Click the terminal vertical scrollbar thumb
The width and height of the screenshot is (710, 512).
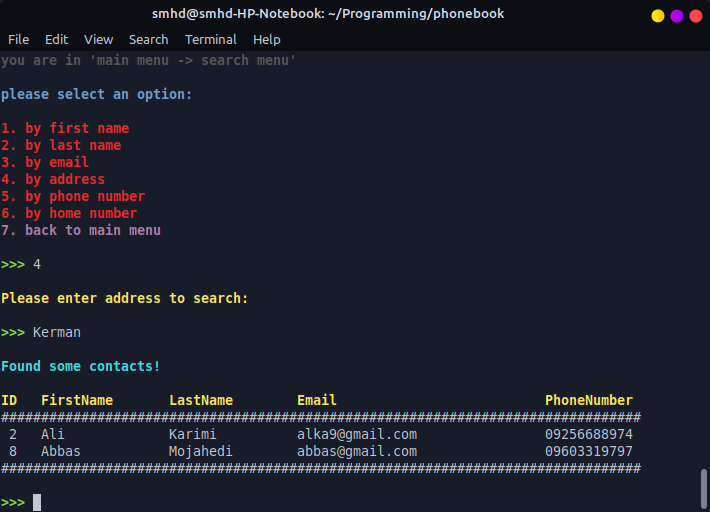704,489
